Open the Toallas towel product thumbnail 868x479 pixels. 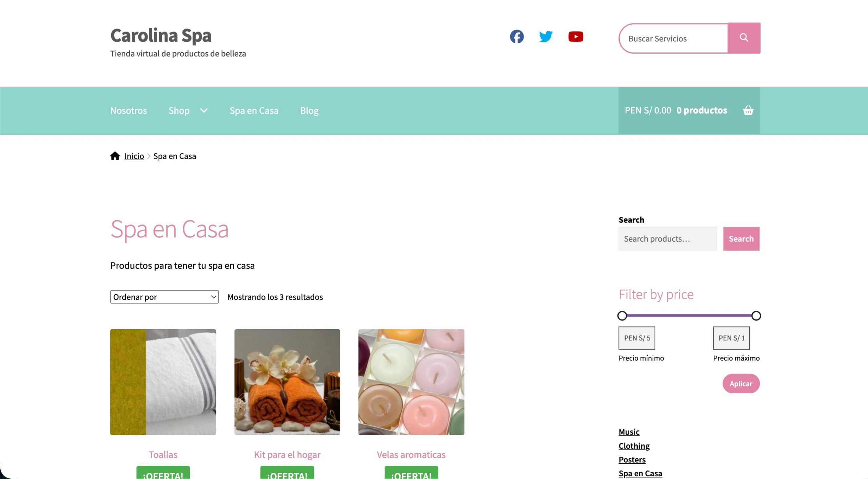coord(163,382)
